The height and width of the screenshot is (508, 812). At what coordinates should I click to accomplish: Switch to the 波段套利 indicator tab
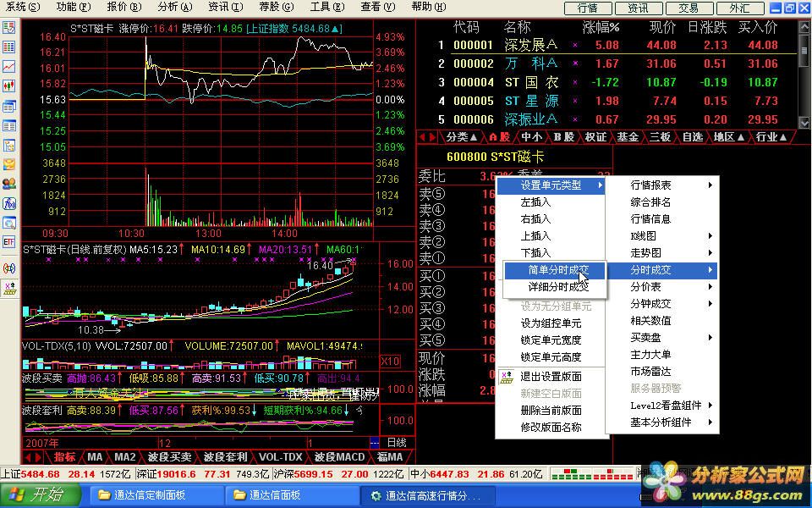(225, 457)
